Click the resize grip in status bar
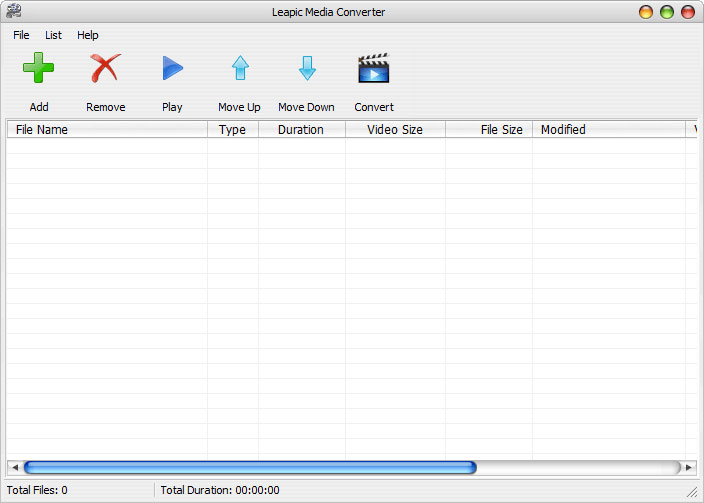704x503 pixels. click(692, 492)
